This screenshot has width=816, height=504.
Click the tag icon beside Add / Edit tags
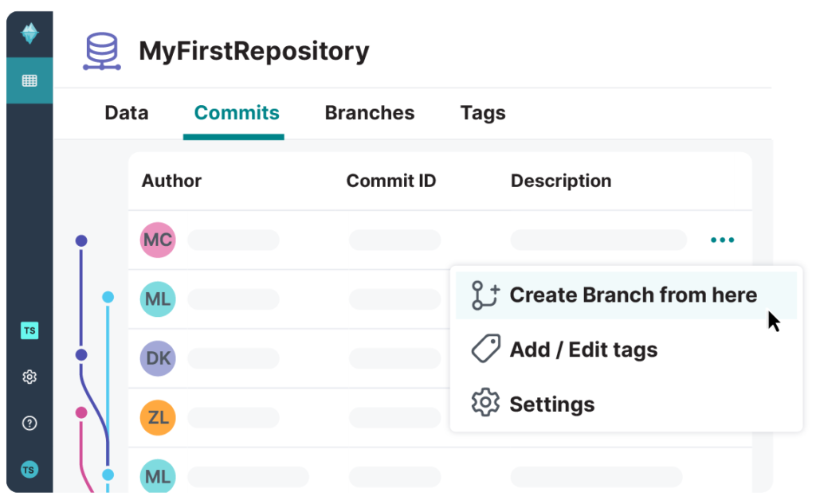point(486,349)
